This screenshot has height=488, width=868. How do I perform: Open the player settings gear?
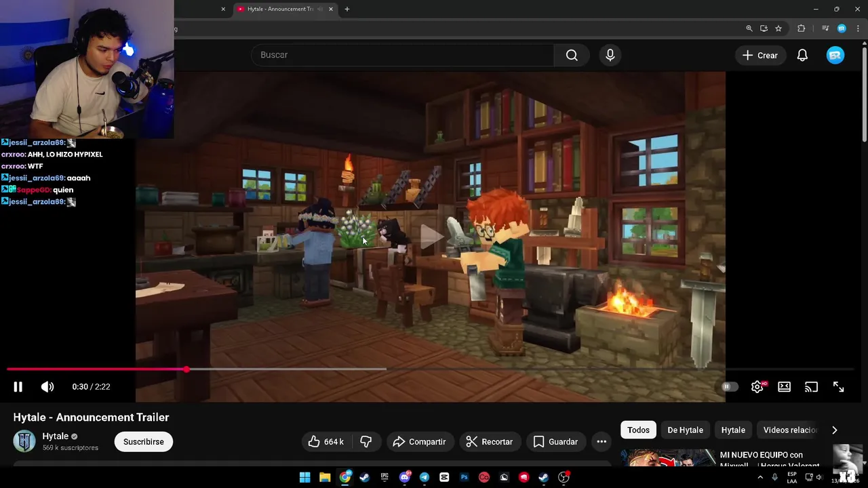(x=757, y=386)
